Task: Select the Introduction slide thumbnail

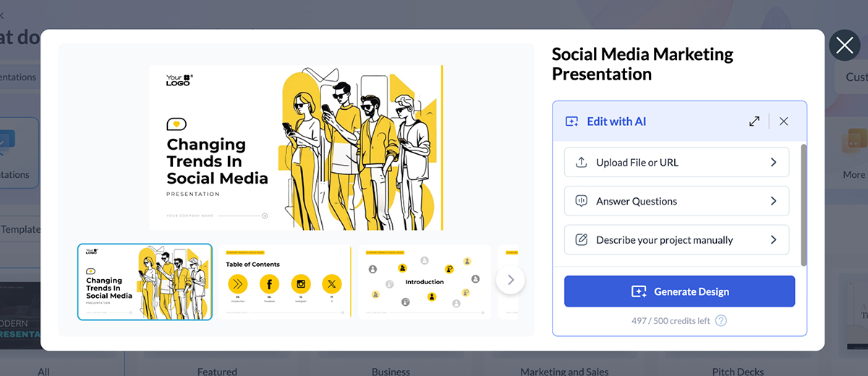Action: coord(424,281)
